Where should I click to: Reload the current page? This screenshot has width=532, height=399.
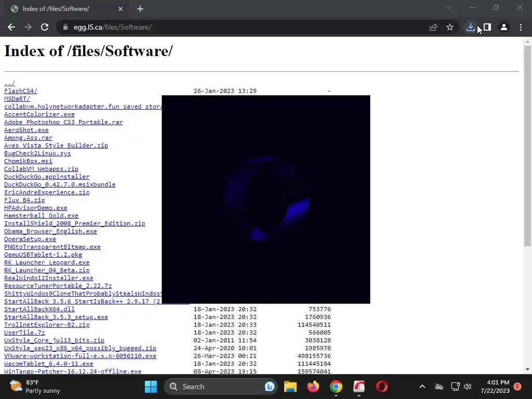point(45,27)
